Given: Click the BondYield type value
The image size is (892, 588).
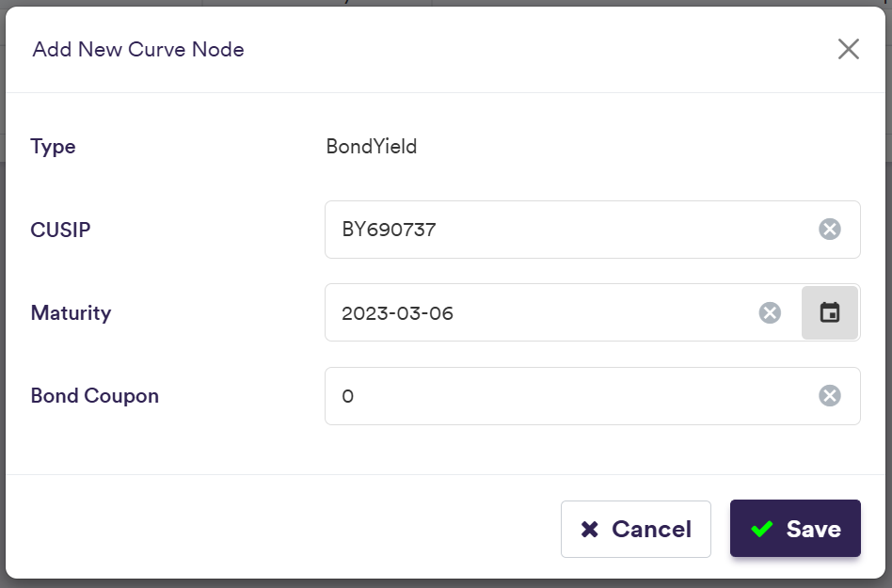Looking at the screenshot, I should tap(372, 147).
